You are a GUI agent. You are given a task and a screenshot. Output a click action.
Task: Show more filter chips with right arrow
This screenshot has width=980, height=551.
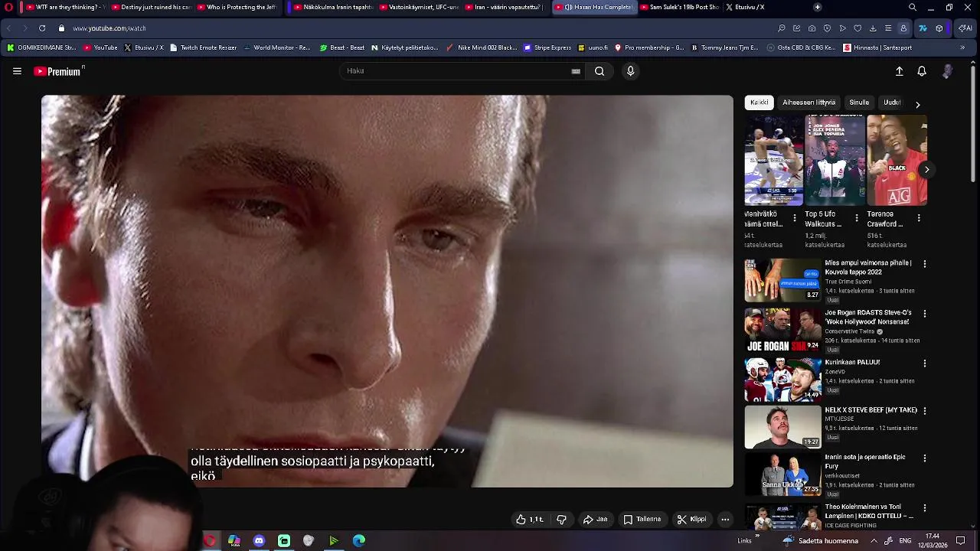coord(917,103)
